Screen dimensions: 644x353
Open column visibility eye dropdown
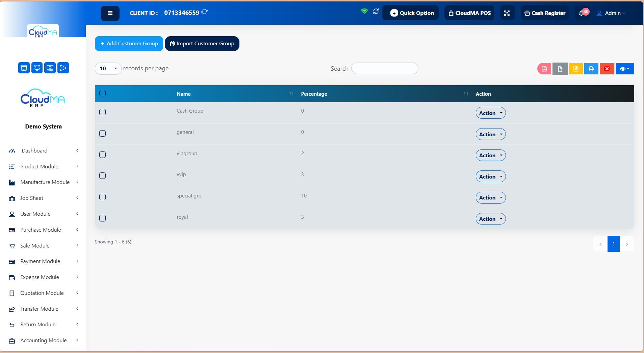pyautogui.click(x=625, y=69)
